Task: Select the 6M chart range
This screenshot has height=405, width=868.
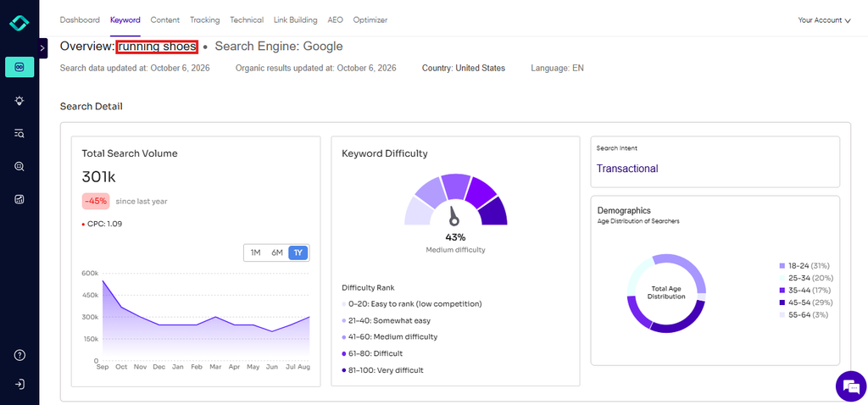Action: [277, 252]
